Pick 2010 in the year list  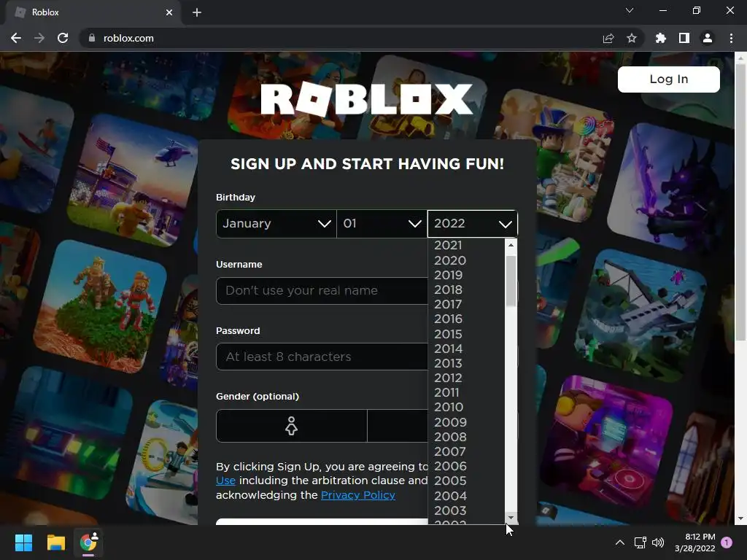[466, 407]
